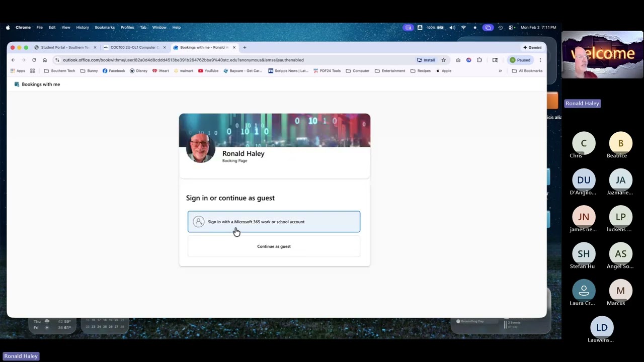Open the Entertainment bookmark folder
Screen dimensions: 644x362
(x=390, y=71)
